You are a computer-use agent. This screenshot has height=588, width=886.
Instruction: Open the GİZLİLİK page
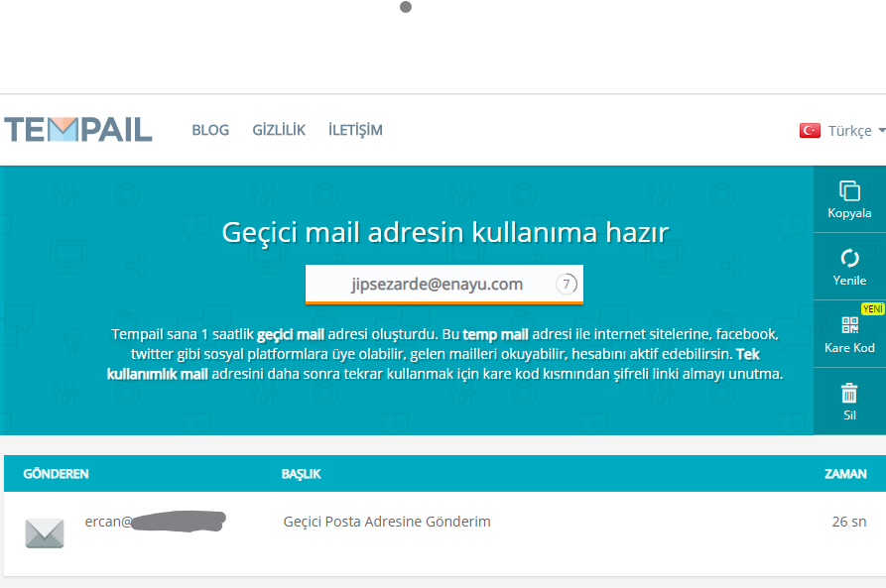click(x=279, y=131)
